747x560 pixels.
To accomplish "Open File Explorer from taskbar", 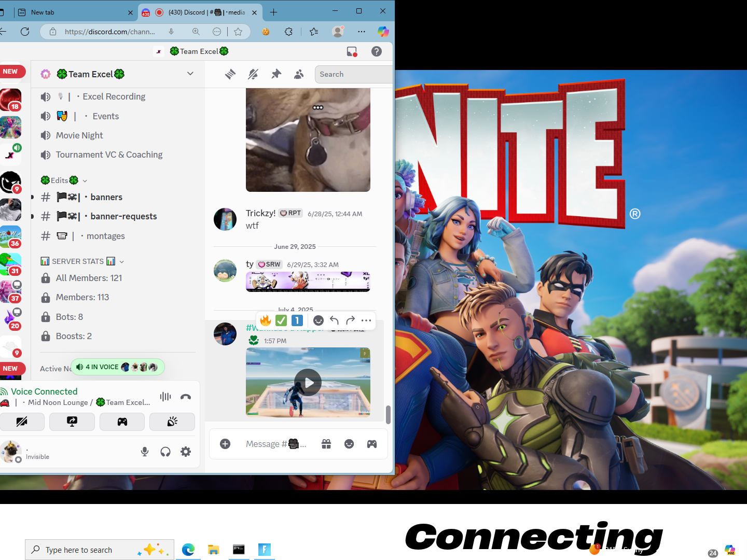I will click(214, 550).
